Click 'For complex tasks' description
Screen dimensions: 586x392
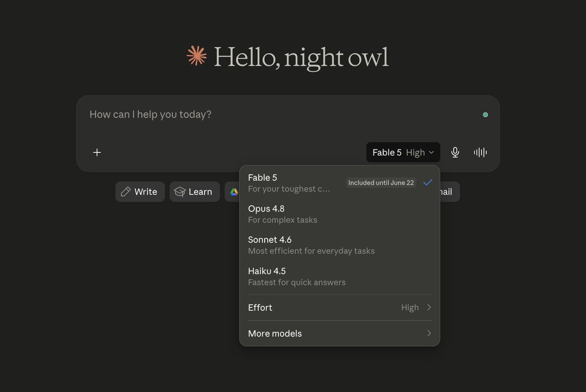[x=283, y=220]
